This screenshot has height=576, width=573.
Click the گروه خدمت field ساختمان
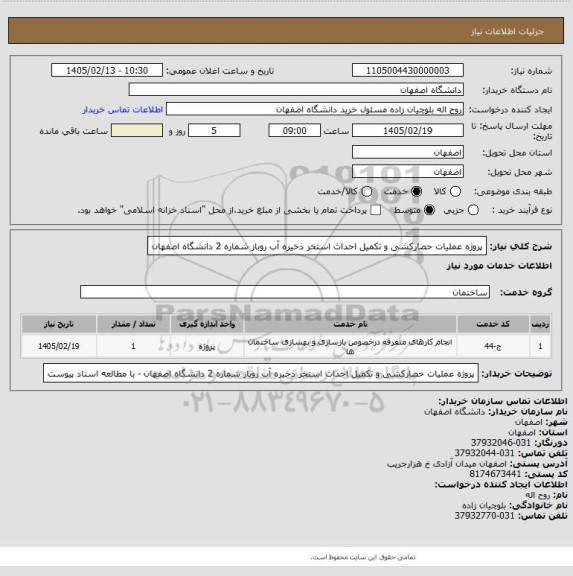285,292
